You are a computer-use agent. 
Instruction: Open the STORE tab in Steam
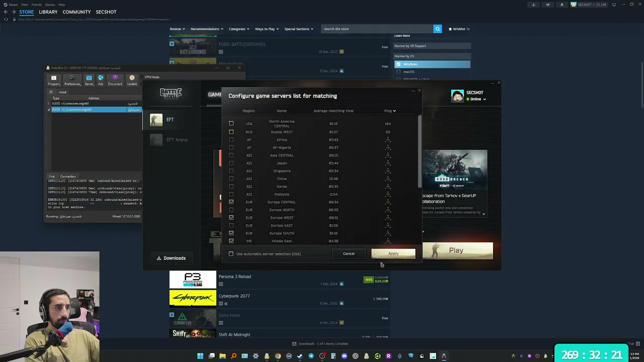coord(27,12)
